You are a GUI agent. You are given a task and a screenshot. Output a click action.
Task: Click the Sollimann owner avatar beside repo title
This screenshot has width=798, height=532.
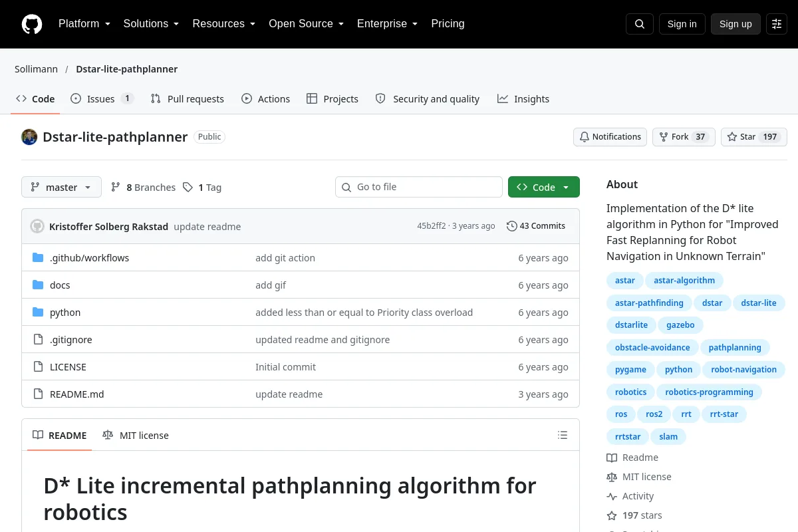point(29,137)
